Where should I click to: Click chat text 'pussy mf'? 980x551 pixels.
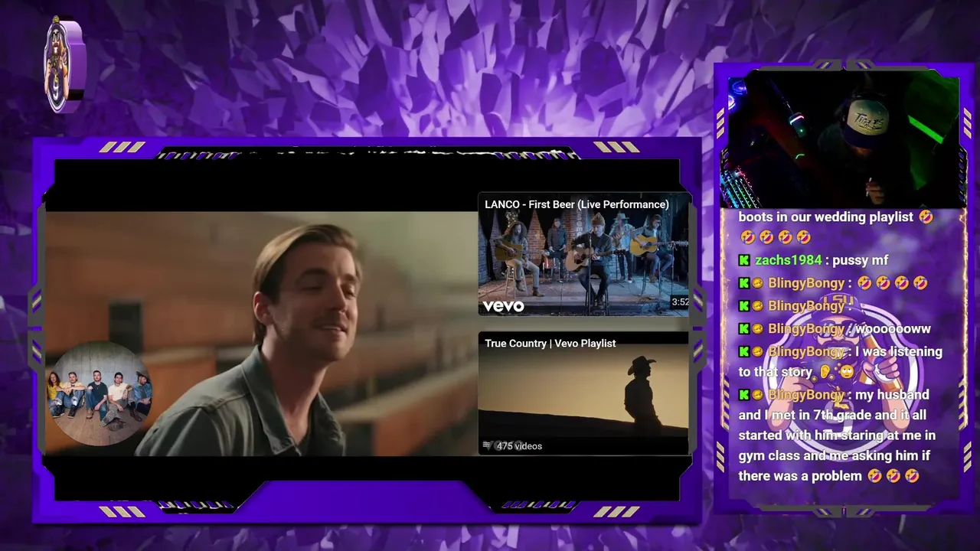pos(859,260)
